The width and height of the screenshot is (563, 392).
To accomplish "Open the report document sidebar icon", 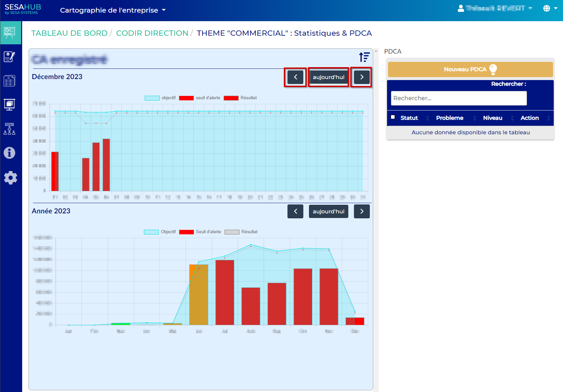I will click(10, 81).
